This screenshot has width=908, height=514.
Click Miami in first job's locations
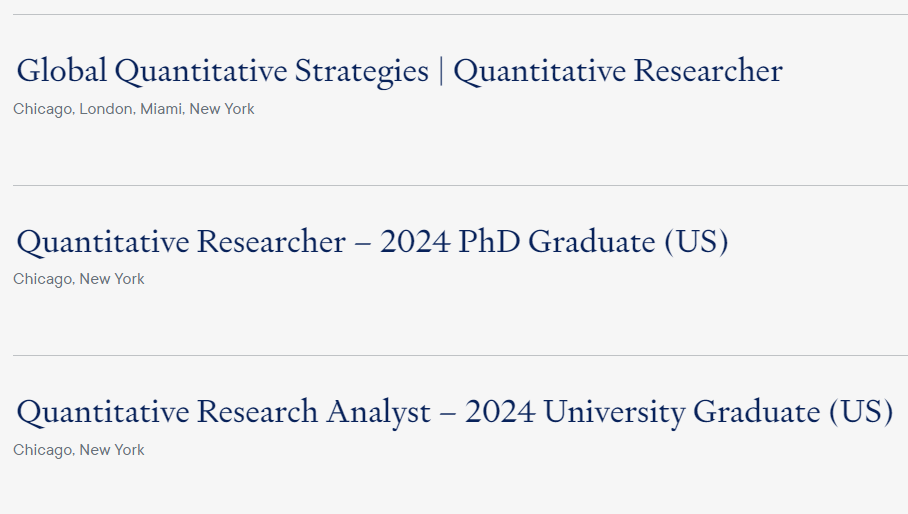point(161,109)
